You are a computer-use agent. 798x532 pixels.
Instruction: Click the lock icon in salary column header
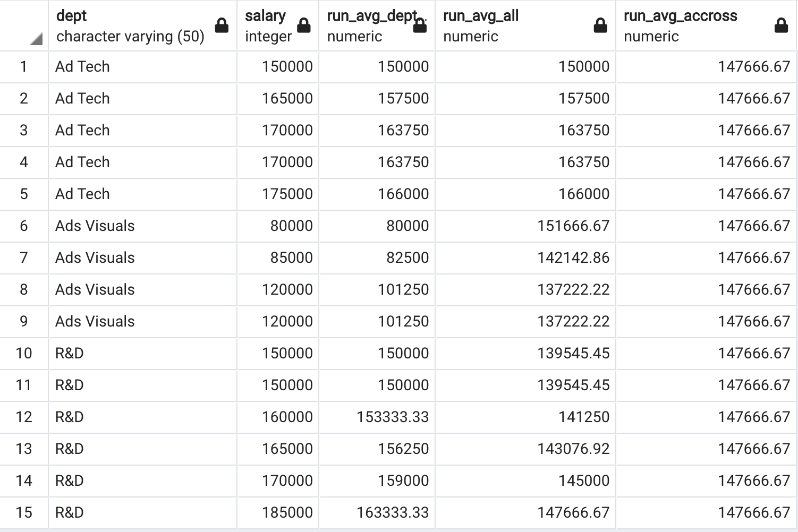tap(303, 25)
